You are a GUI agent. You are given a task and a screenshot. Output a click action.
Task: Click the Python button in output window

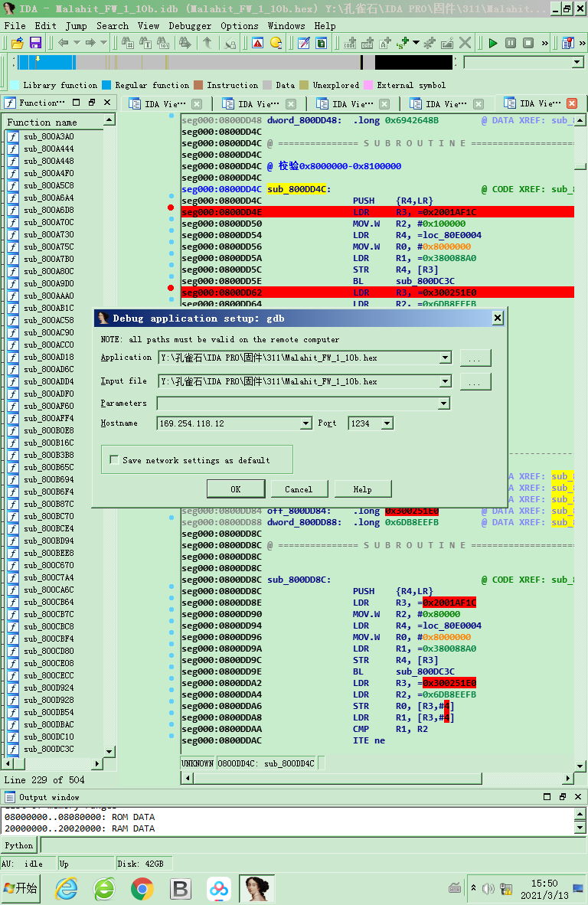pyautogui.click(x=19, y=845)
